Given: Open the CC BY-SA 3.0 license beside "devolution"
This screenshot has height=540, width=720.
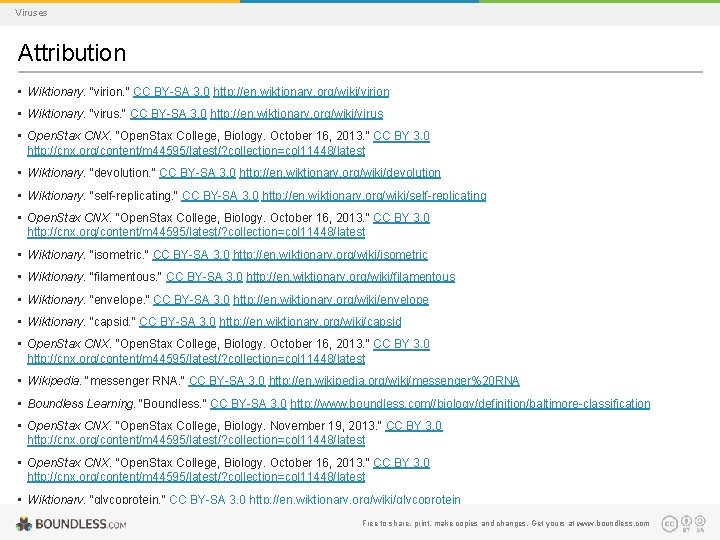Looking at the screenshot, I should coord(197,173).
